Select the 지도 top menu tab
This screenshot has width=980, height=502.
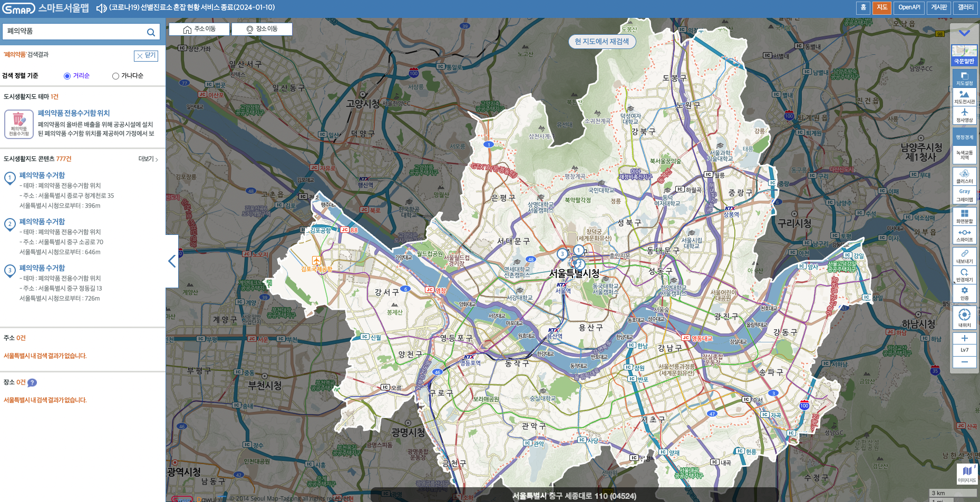click(882, 7)
